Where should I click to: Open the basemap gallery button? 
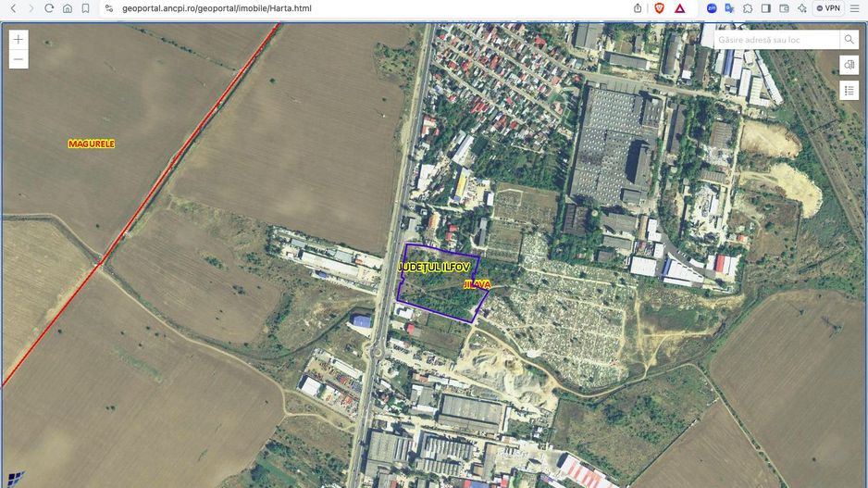849,65
